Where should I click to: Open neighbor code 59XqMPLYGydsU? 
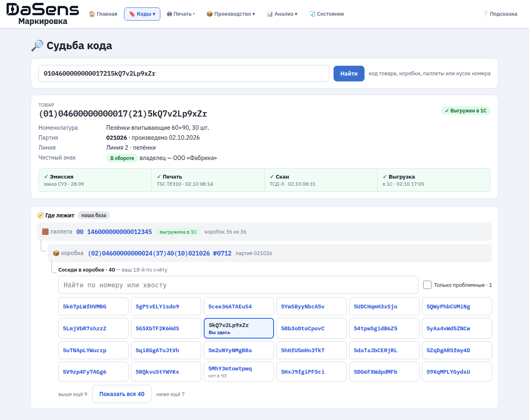(457, 372)
